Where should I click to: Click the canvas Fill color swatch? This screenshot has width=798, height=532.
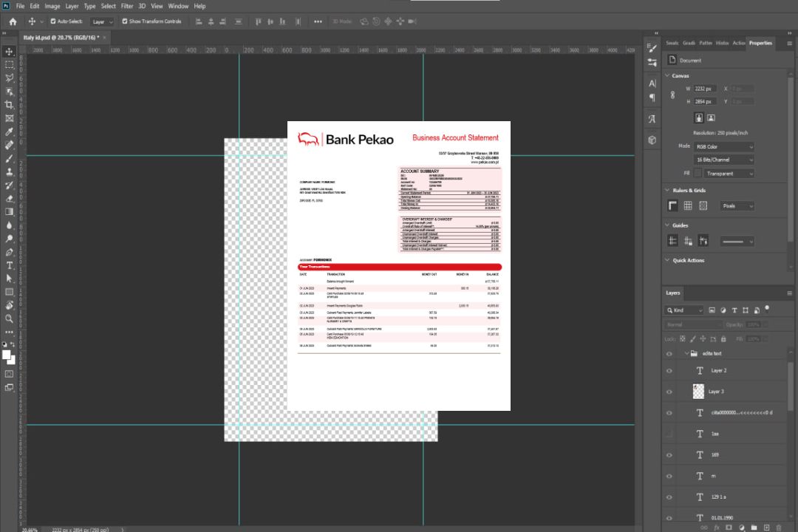698,173
